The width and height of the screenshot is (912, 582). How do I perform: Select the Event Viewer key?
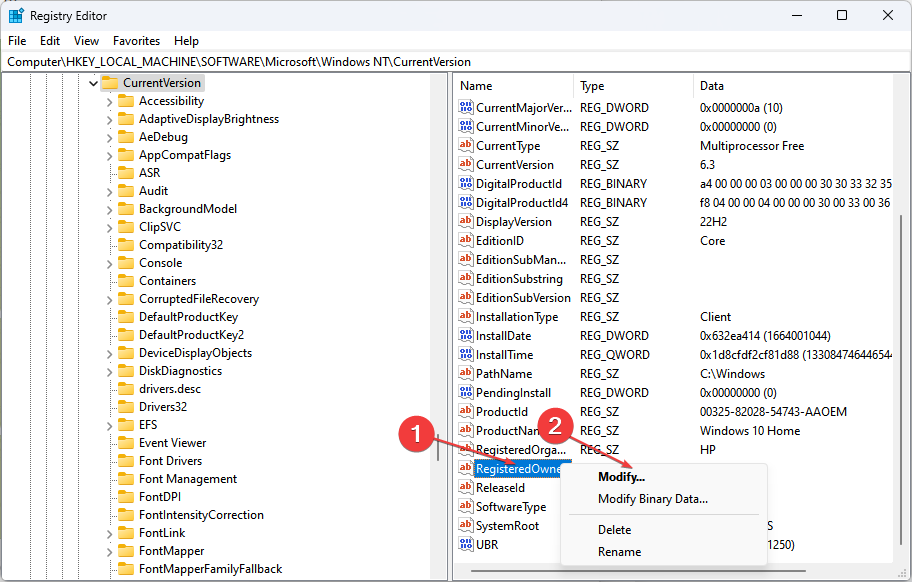(x=172, y=443)
